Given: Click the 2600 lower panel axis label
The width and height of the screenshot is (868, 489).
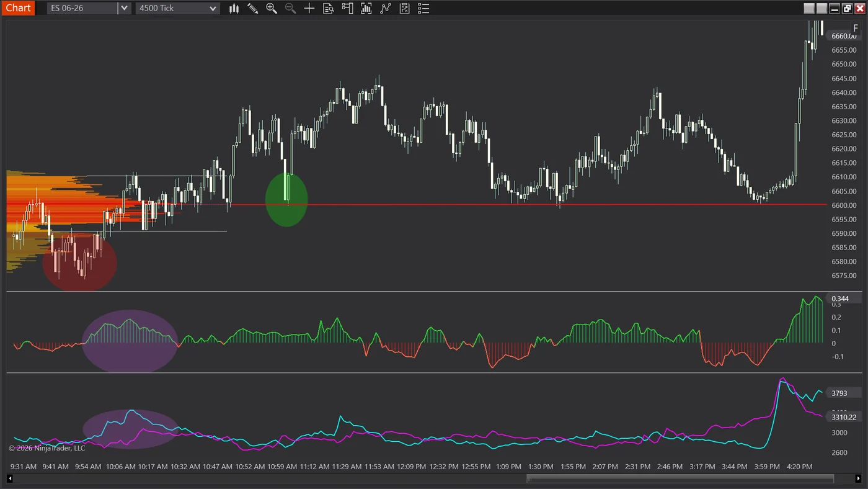Looking at the screenshot, I should [x=839, y=452].
